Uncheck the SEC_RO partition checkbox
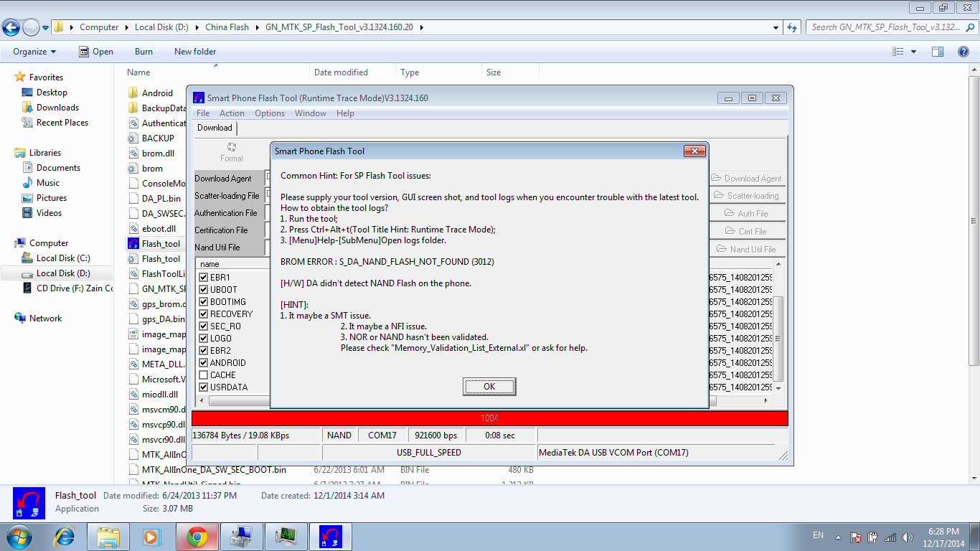The height and width of the screenshot is (551, 980). [x=204, y=326]
